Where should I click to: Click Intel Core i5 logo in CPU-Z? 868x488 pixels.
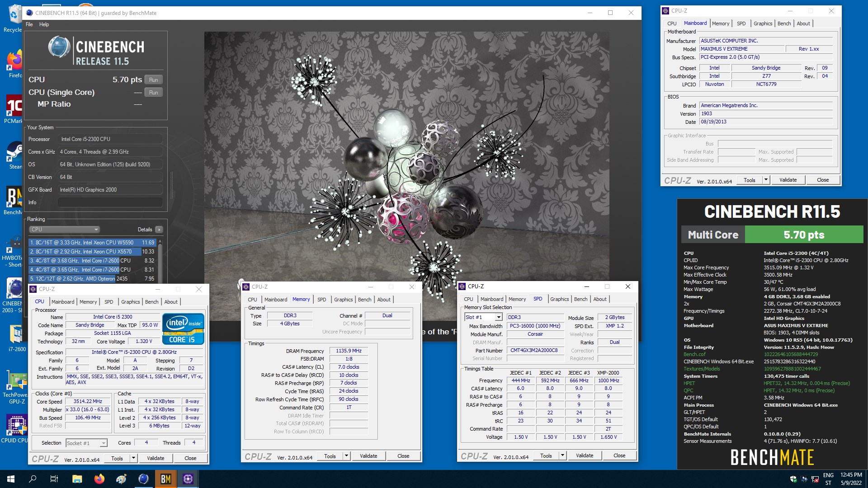click(x=183, y=329)
